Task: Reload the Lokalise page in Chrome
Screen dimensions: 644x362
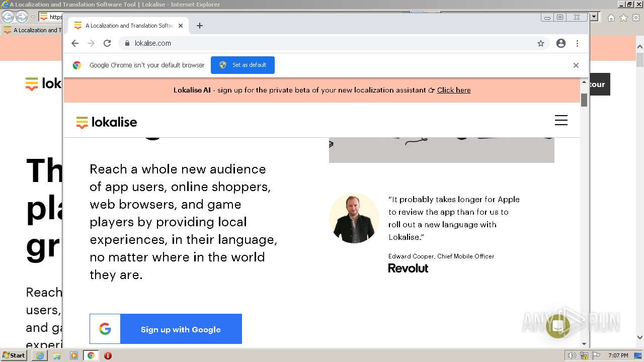Action: tap(107, 43)
